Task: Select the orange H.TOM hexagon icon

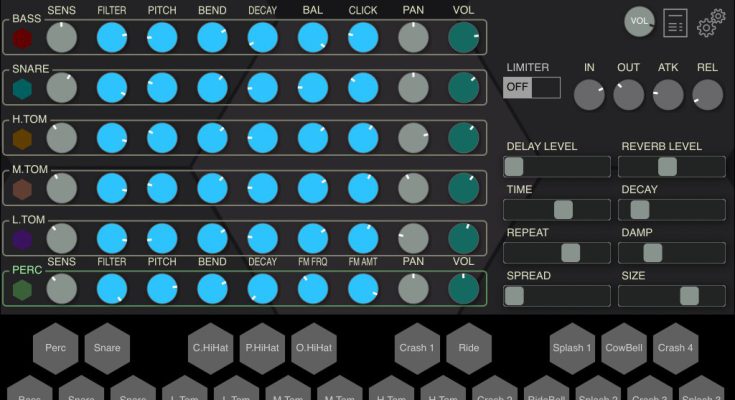Action: pyautogui.click(x=22, y=138)
